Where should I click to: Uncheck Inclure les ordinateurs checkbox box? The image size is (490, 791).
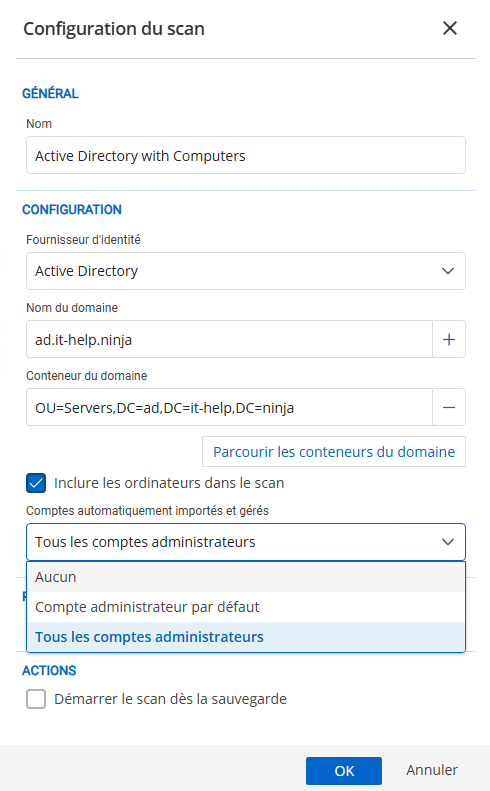36,483
